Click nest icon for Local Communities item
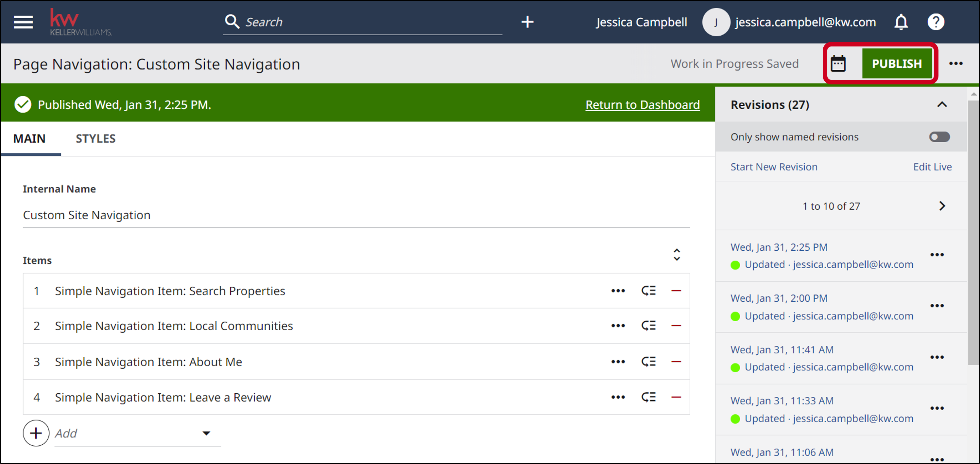This screenshot has height=464, width=980. pos(648,326)
